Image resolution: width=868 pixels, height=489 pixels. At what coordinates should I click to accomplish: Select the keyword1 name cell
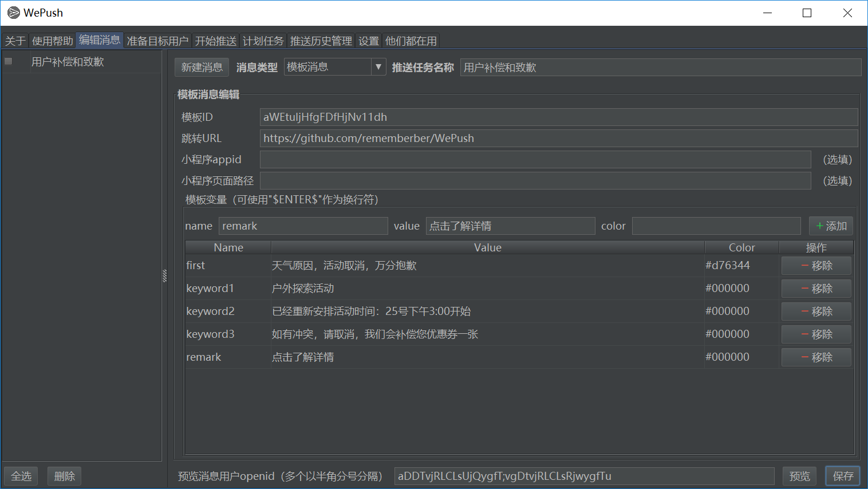coord(228,288)
